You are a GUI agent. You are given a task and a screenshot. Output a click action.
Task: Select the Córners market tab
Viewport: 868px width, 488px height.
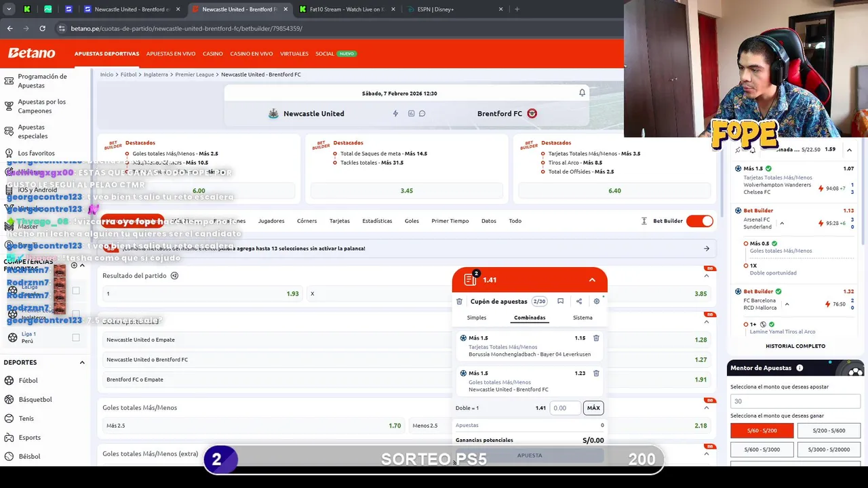click(307, 221)
